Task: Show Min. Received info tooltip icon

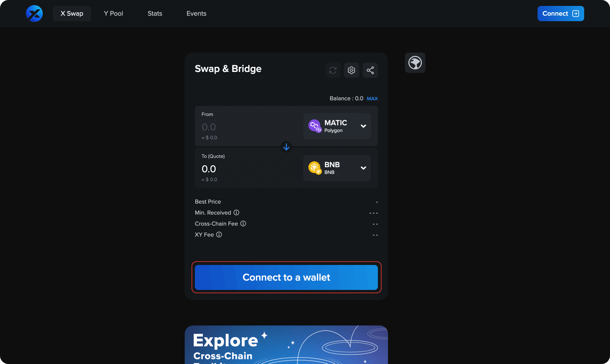Action: tap(236, 212)
